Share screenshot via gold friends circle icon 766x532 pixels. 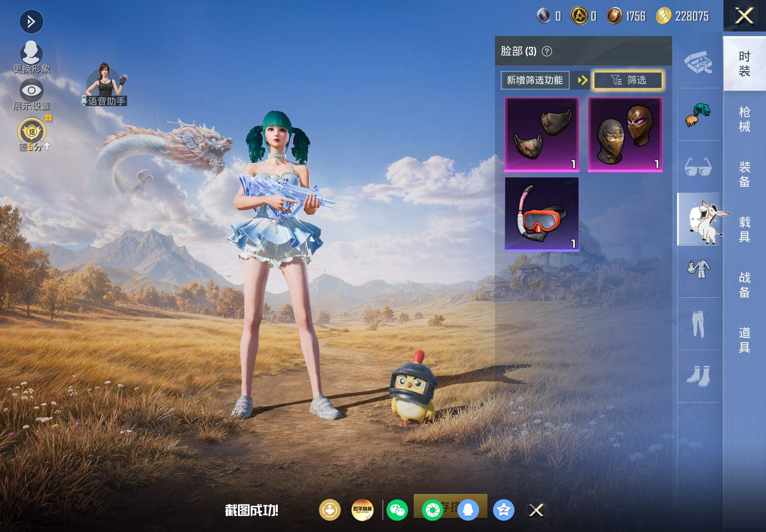pyautogui.click(x=330, y=510)
